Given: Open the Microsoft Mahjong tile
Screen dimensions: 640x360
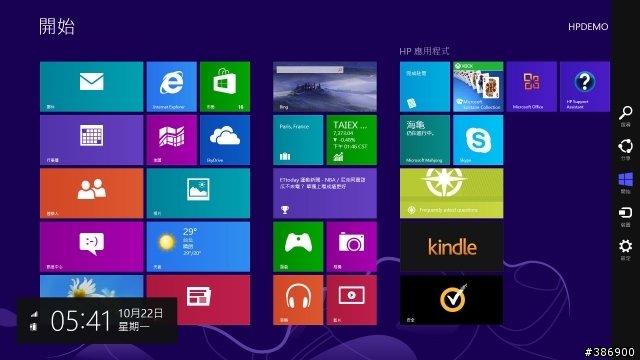Looking at the screenshot, I should coord(425,140).
